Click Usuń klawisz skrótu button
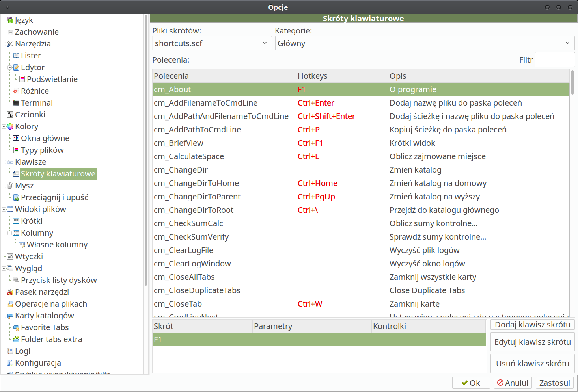The width and height of the screenshot is (578, 392). point(533,364)
